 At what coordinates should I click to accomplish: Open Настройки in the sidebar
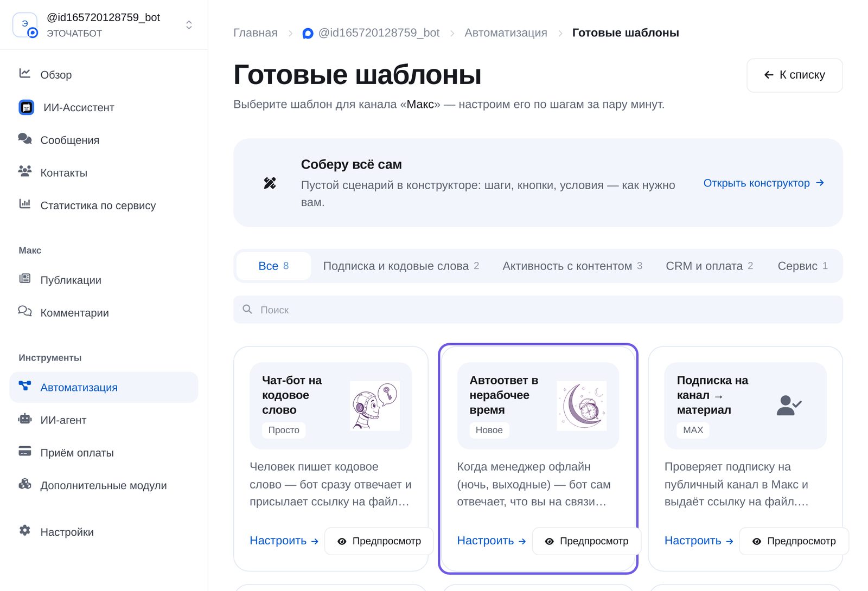[104, 532]
